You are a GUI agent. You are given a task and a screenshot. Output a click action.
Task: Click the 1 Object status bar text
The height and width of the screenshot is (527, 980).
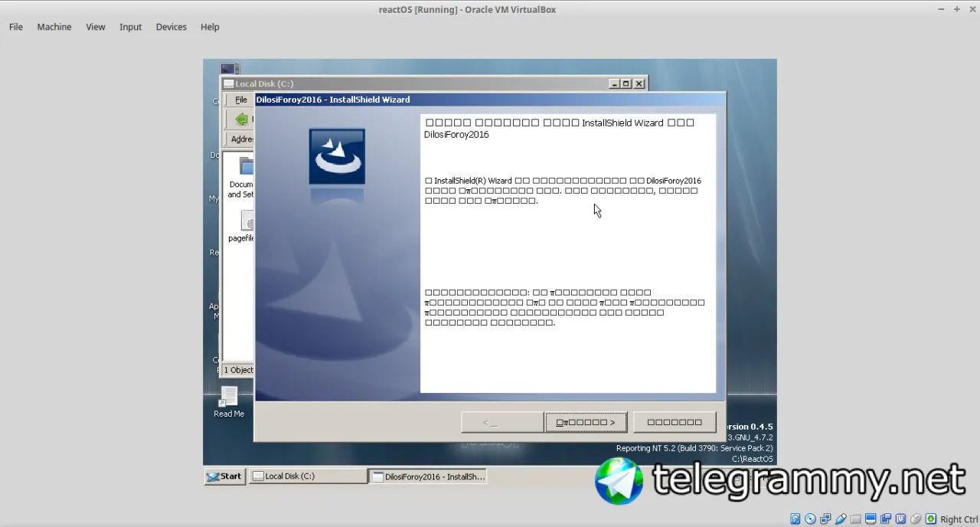(238, 370)
